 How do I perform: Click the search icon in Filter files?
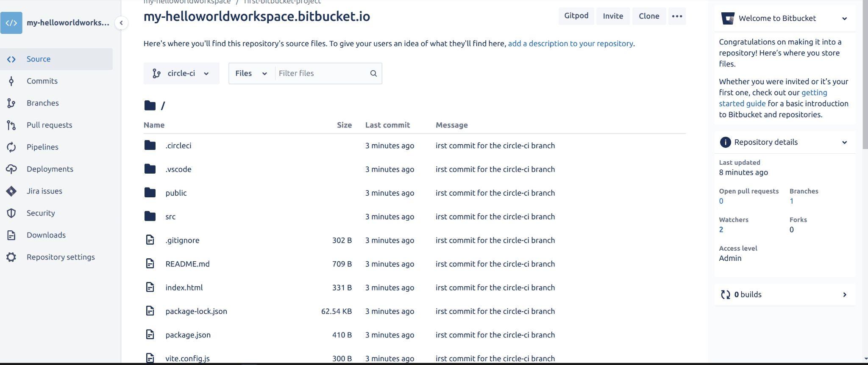pos(373,73)
